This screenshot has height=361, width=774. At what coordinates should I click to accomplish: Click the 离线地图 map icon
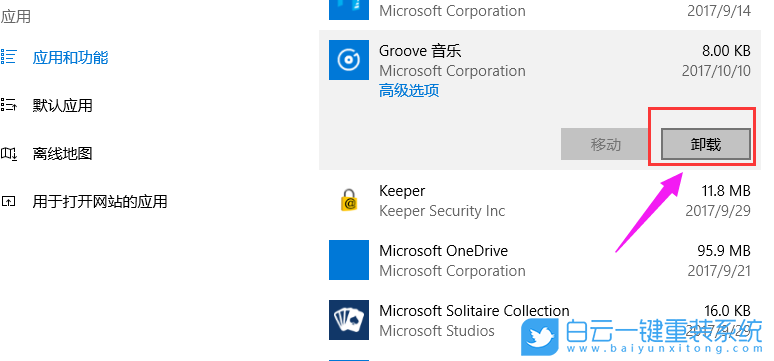pos(8,154)
